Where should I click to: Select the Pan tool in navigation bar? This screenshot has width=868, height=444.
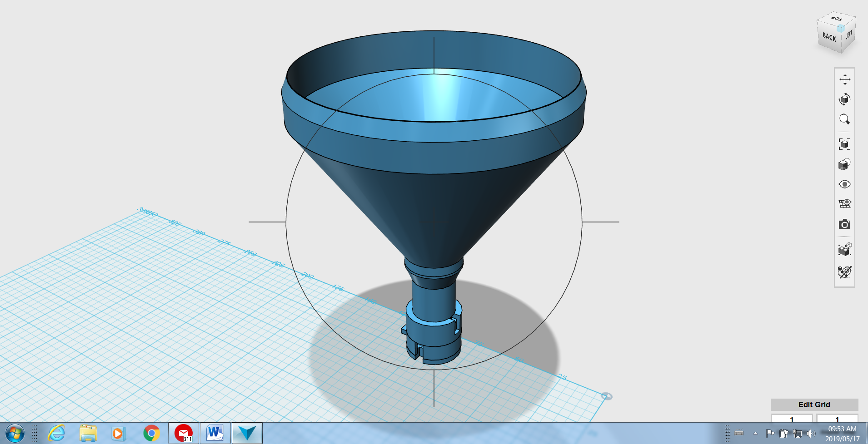(x=844, y=79)
